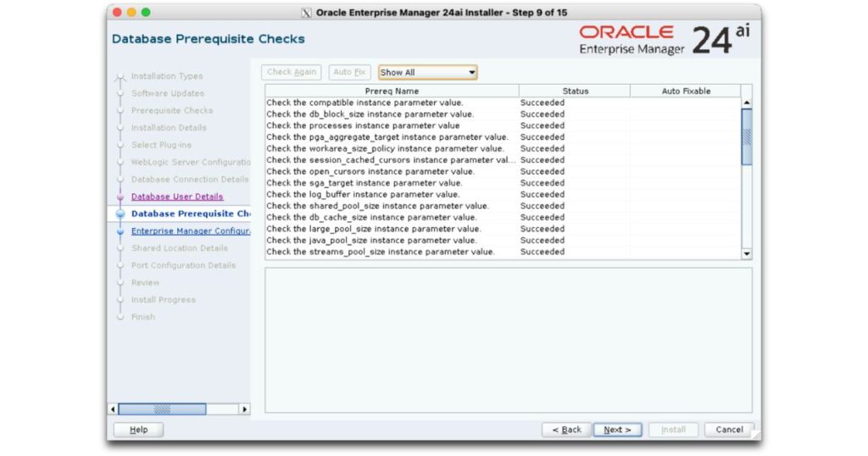Click the Auto Fix button
868x456 pixels.
click(x=349, y=72)
